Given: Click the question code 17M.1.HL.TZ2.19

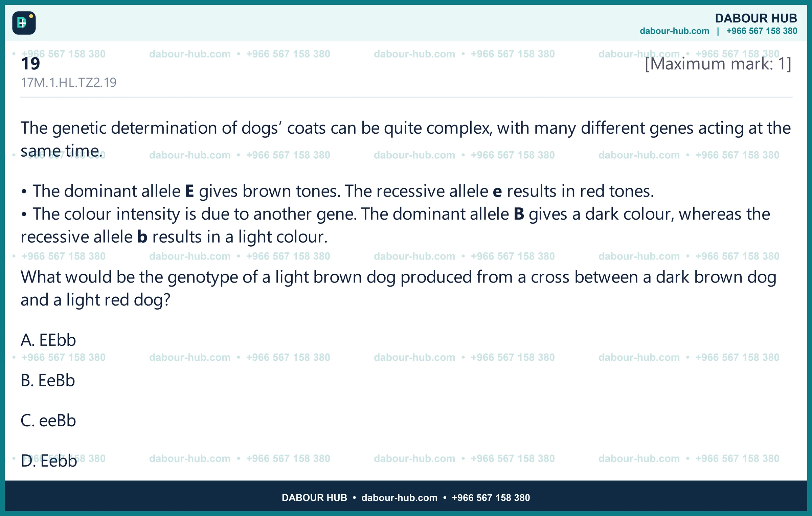Looking at the screenshot, I should 69,83.
